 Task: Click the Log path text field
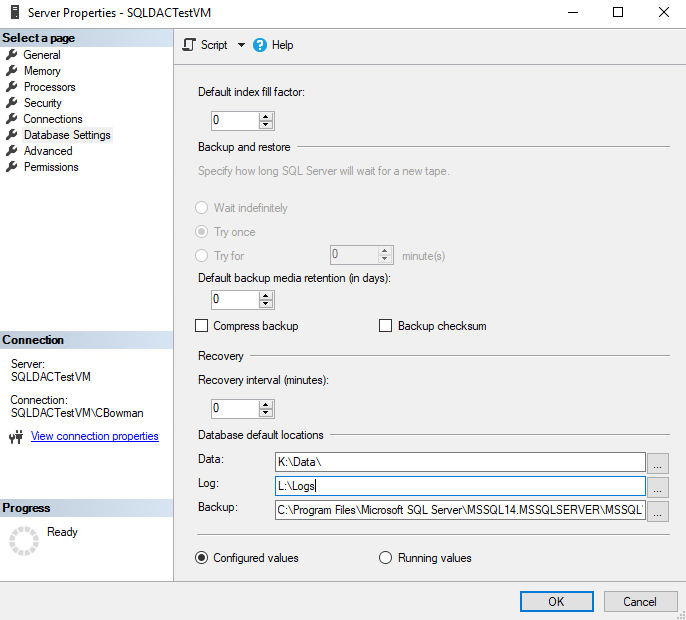click(460, 487)
